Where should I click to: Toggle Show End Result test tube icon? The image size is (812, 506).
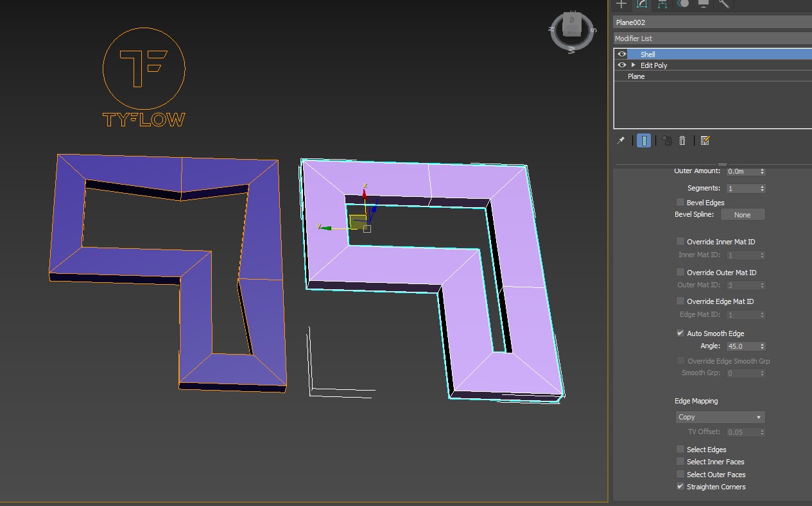pyautogui.click(x=644, y=140)
